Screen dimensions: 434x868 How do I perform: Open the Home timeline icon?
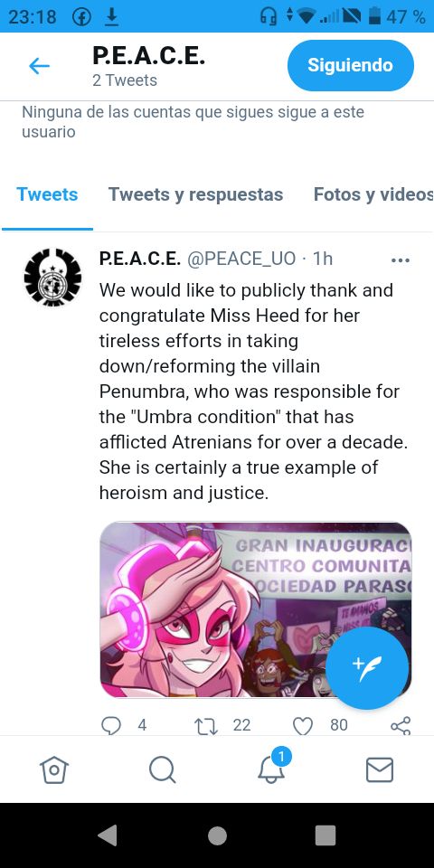[x=54, y=769]
